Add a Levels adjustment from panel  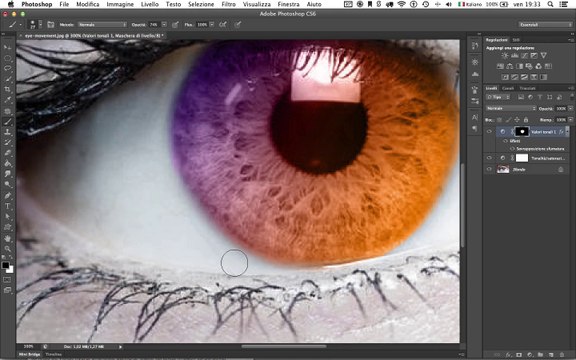515,55
